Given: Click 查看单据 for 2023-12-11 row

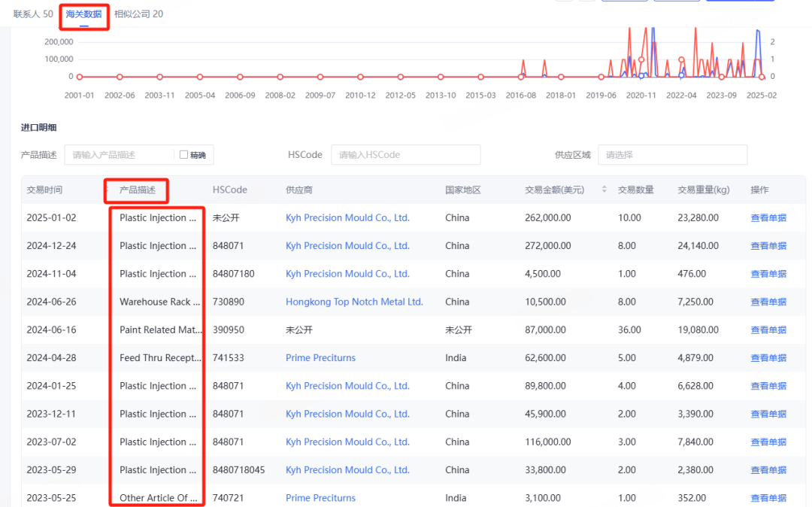Looking at the screenshot, I should pyautogui.click(x=768, y=413).
